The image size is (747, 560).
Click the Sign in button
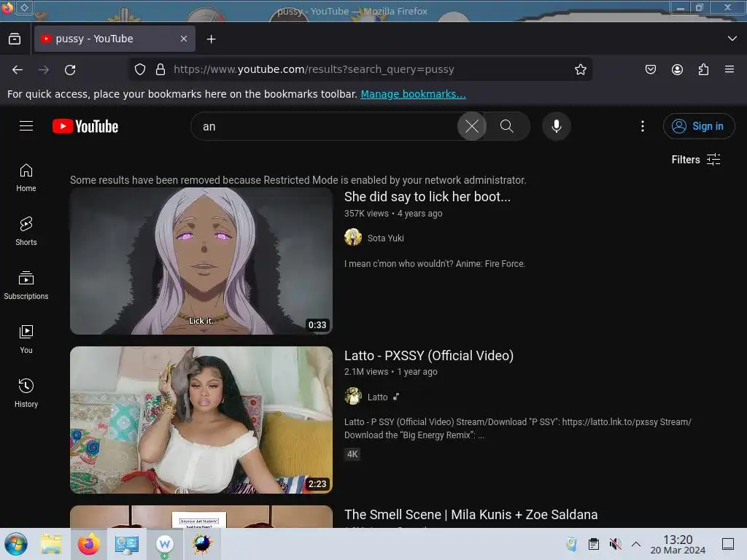tap(698, 126)
